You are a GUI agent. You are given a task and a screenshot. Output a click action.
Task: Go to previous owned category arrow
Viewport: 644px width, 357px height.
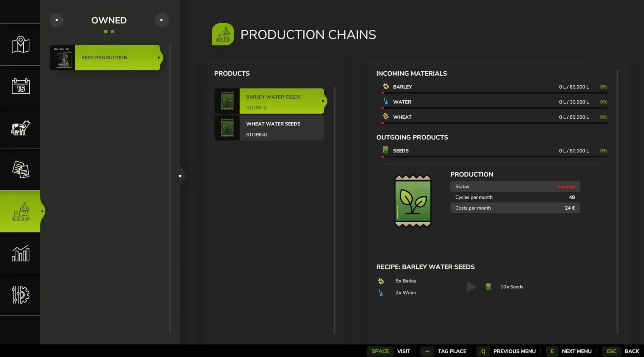click(56, 20)
